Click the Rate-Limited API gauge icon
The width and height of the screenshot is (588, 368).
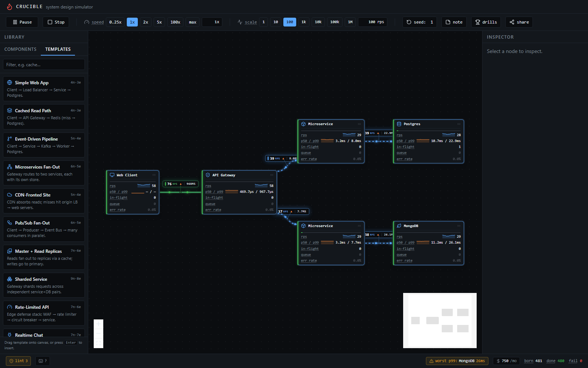pos(10,307)
